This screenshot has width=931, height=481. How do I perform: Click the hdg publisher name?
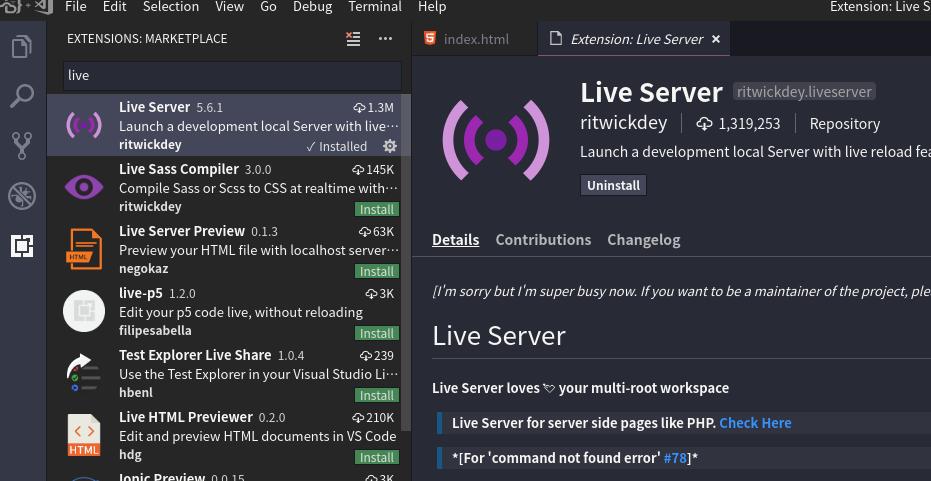(130, 455)
